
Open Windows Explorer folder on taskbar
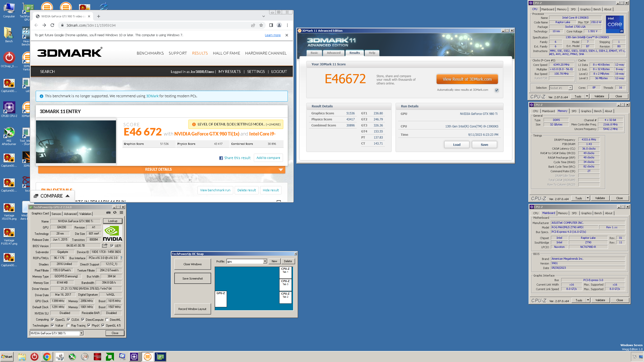(22, 357)
